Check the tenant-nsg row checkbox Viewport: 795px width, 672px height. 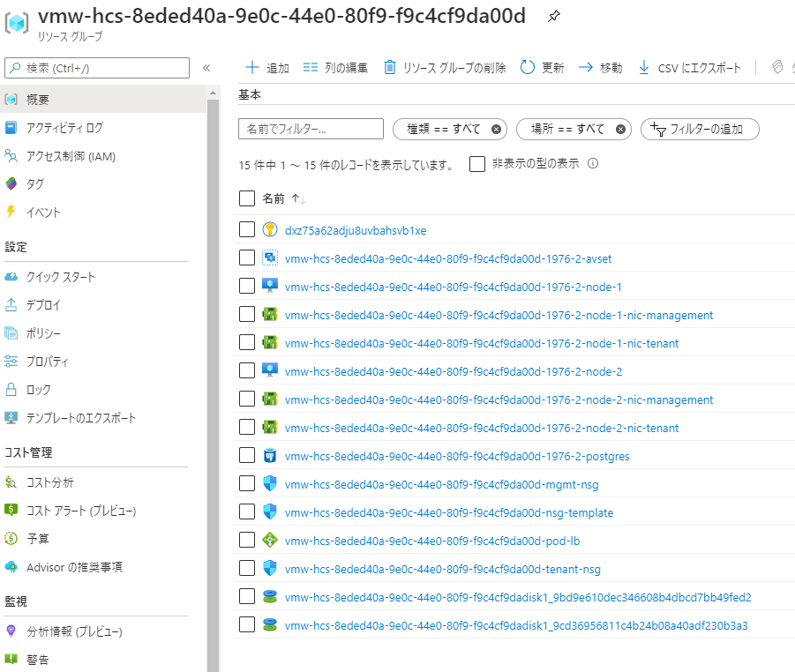pos(247,569)
